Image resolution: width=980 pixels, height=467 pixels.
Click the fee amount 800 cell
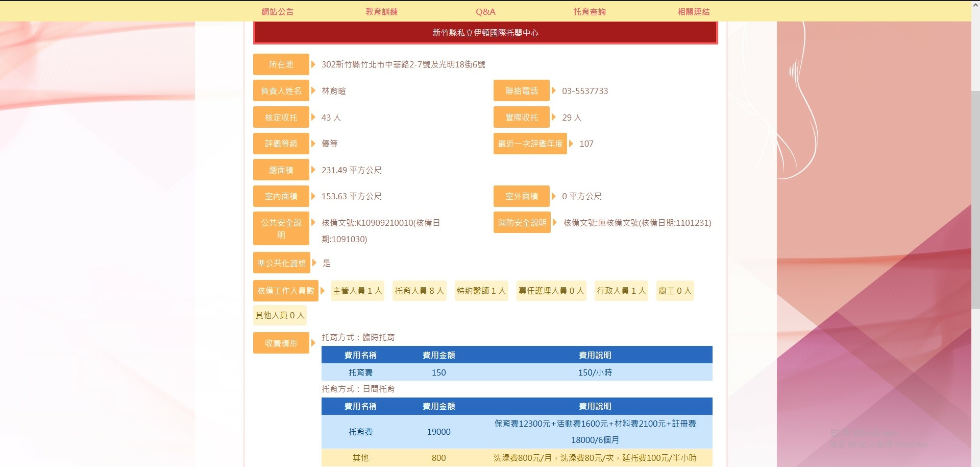pos(439,458)
